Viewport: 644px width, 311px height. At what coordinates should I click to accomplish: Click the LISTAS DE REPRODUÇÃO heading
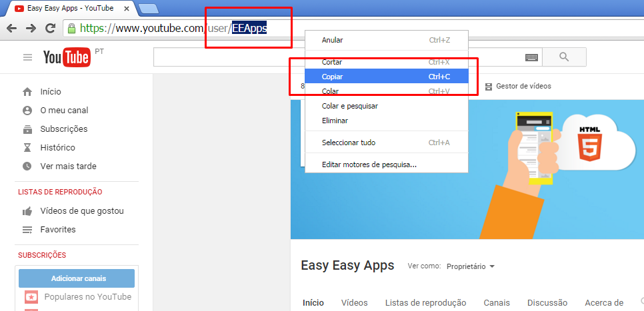pos(60,192)
